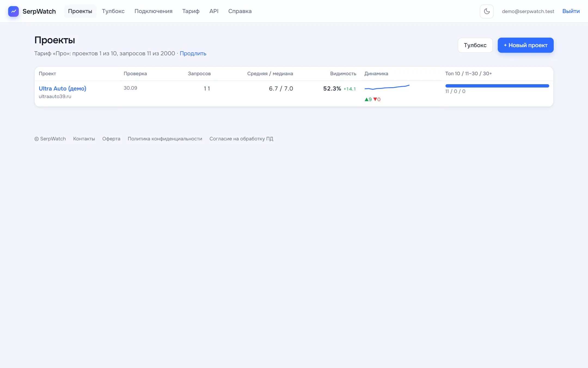Click the 52.3% visibility value
The width and height of the screenshot is (588, 368).
point(332,89)
